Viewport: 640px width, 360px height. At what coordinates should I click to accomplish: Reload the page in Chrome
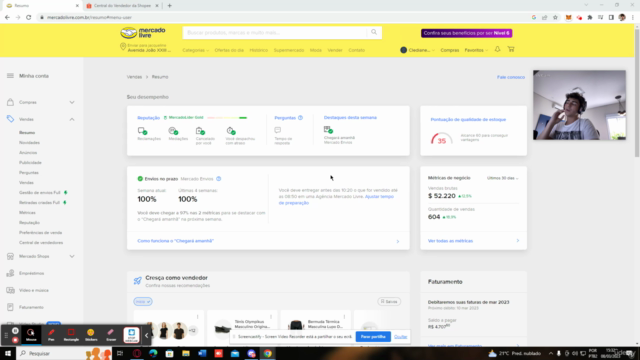point(29,18)
